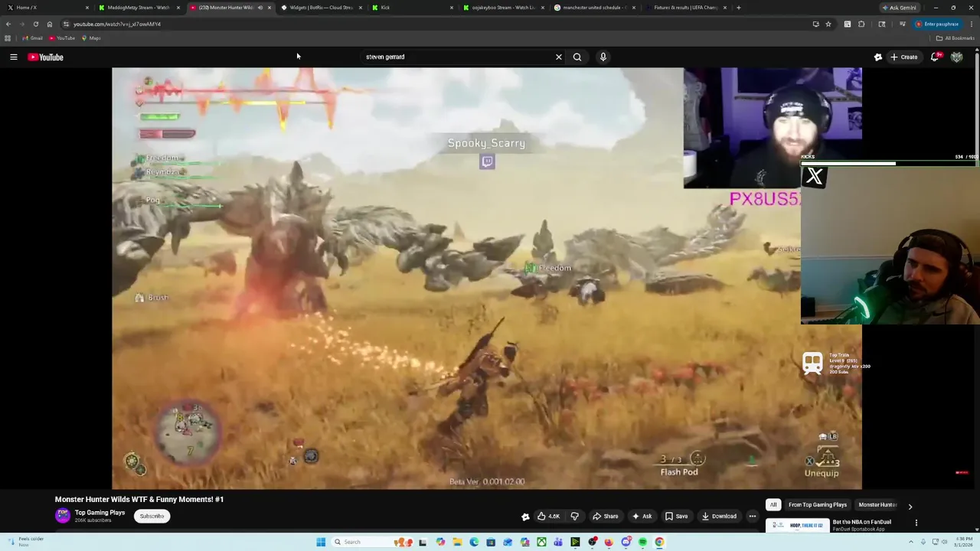Open the YouTube account avatar menu

(x=957, y=57)
